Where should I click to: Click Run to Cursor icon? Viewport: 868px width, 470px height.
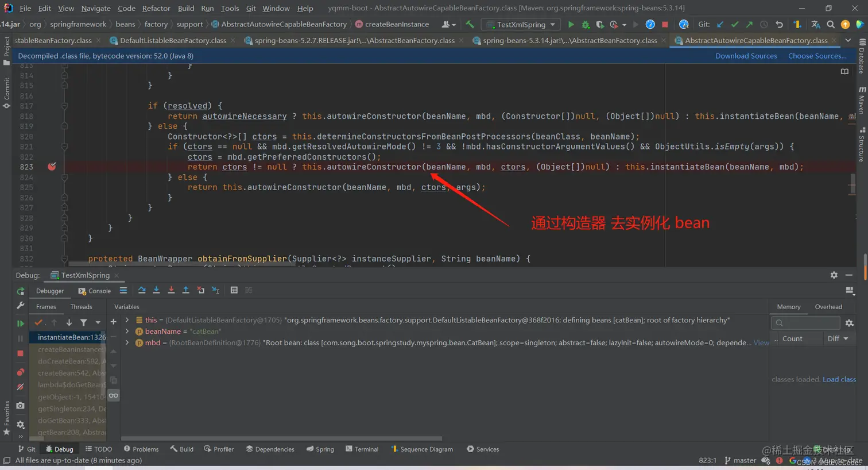click(216, 290)
